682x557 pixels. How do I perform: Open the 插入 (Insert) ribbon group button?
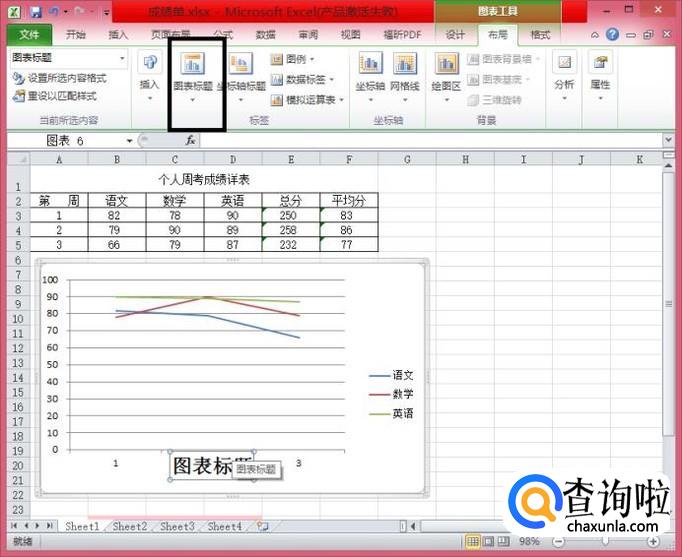pyautogui.click(x=149, y=75)
